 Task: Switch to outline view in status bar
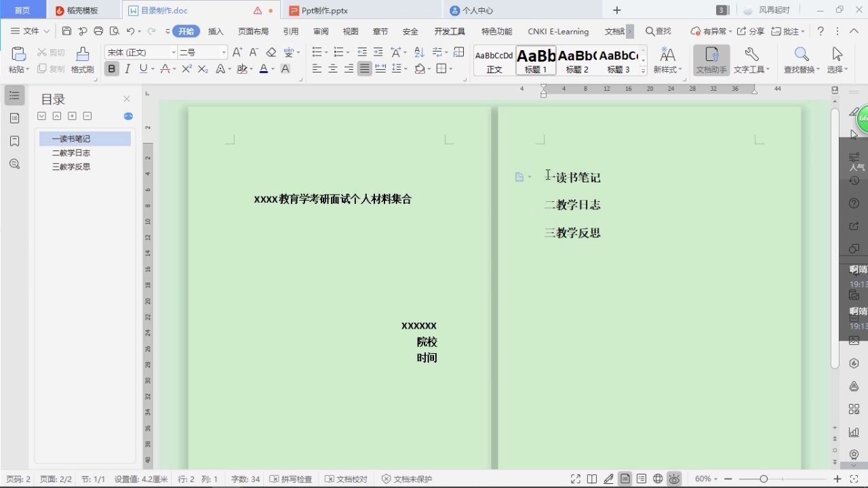[x=642, y=479]
